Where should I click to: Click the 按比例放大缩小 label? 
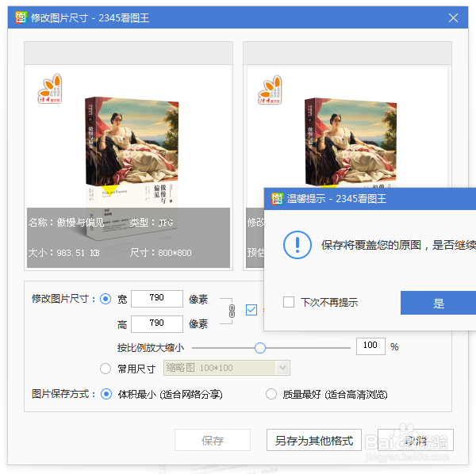tap(151, 347)
